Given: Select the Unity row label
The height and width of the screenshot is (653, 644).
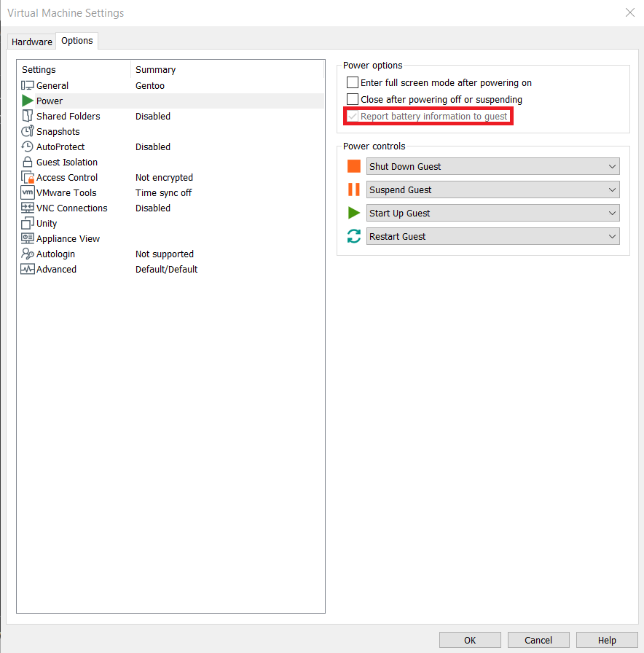Looking at the screenshot, I should 47,223.
